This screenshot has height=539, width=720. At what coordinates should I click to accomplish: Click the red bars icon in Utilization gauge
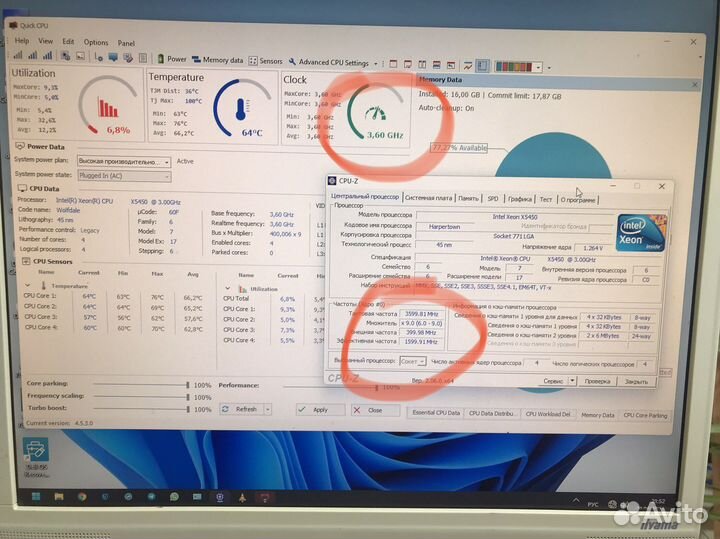[107, 109]
